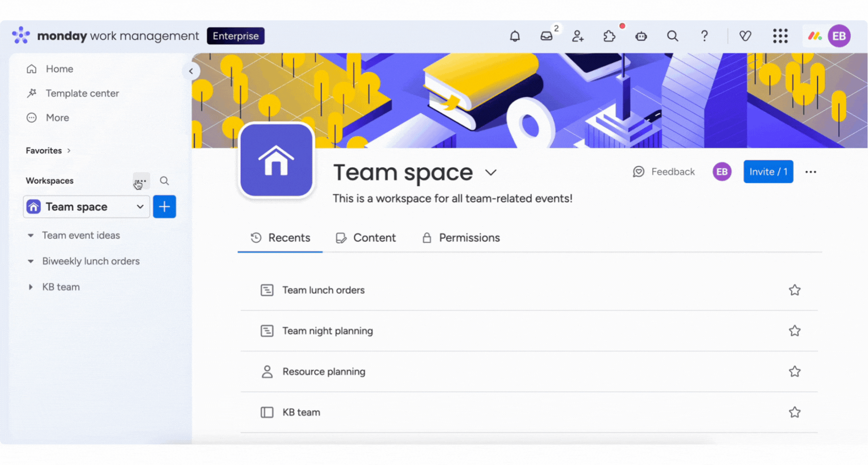This screenshot has height=465, width=868.
Task: Click the search magnifier in top bar
Action: (673, 36)
